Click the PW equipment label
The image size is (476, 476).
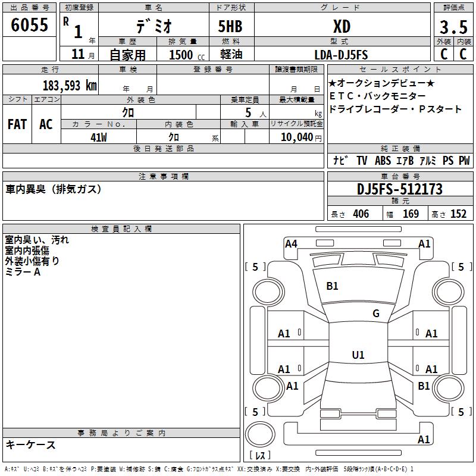pyautogui.click(x=464, y=160)
